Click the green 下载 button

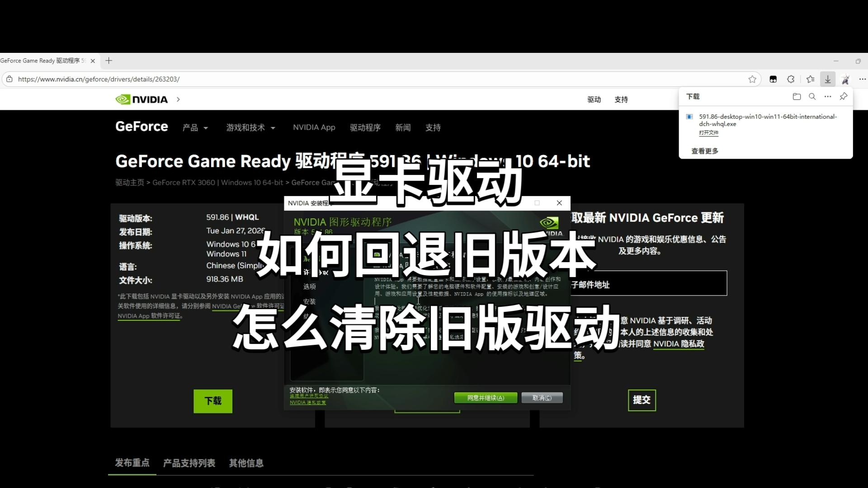213,401
